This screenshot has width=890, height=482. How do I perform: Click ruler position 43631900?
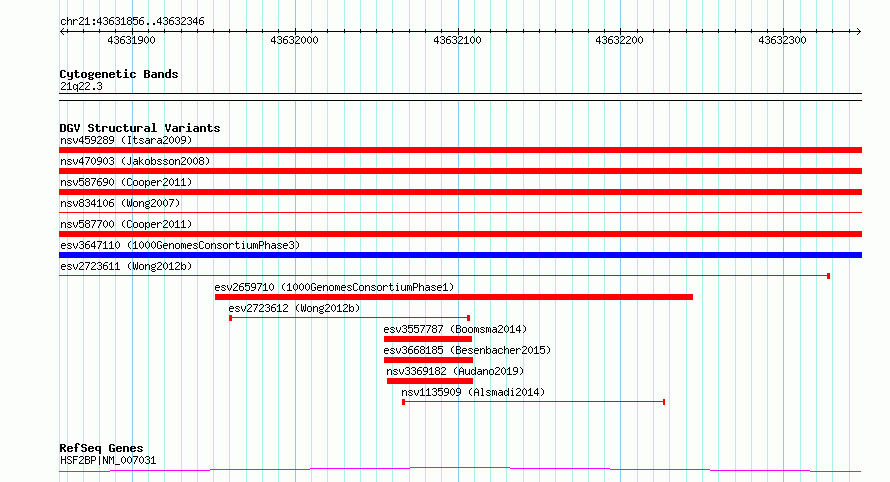[131, 40]
